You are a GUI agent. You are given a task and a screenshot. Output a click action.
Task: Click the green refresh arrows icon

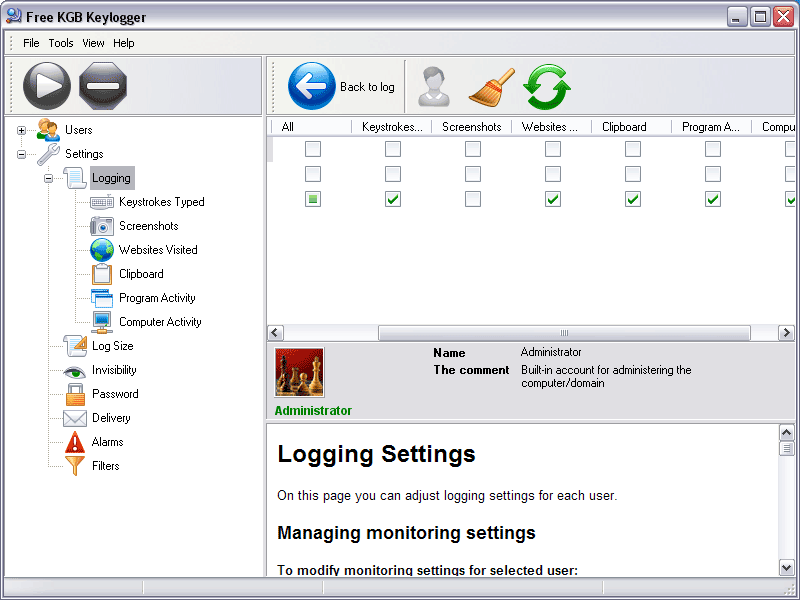(x=547, y=86)
